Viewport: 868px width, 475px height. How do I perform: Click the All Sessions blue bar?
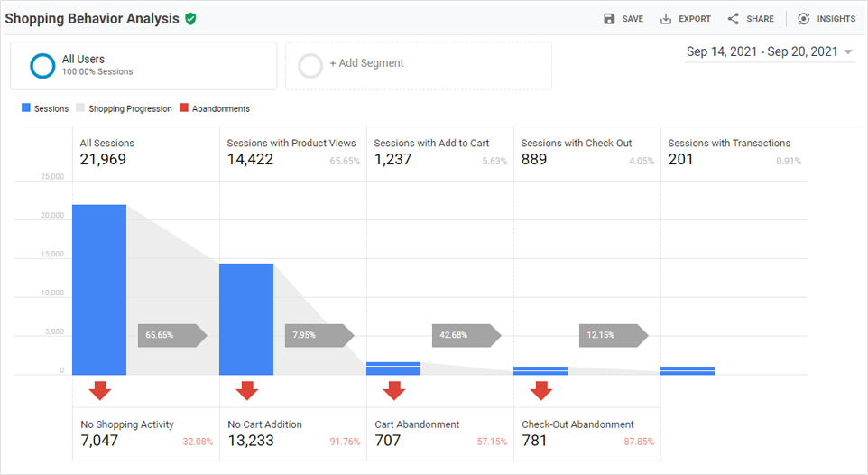[99, 289]
